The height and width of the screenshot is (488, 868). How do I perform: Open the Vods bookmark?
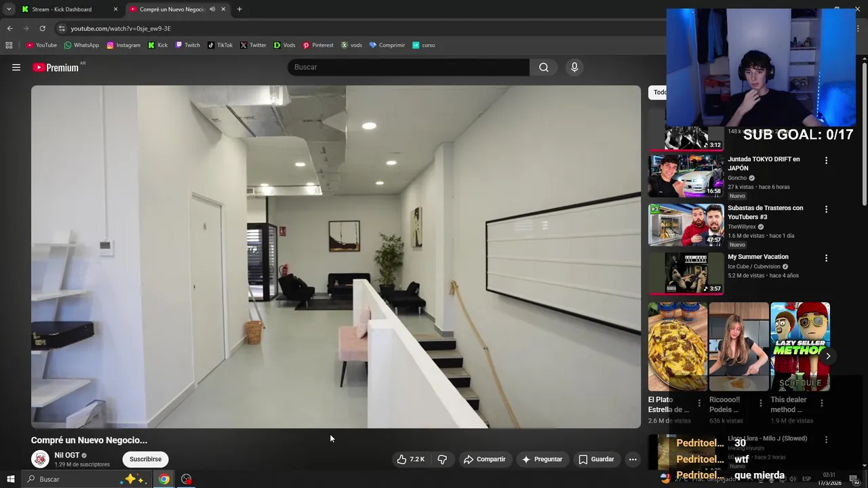pos(284,45)
